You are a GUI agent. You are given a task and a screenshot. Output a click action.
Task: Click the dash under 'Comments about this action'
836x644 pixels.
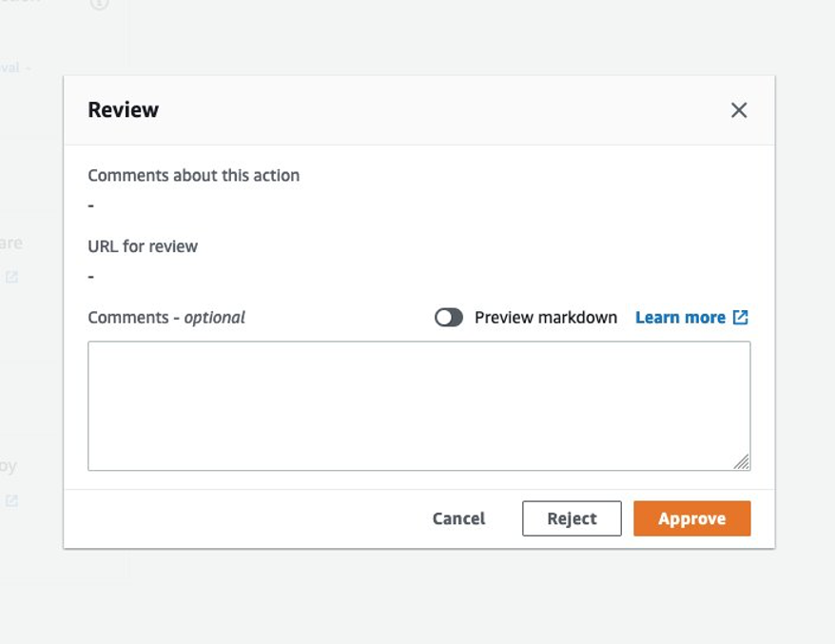[x=90, y=204]
